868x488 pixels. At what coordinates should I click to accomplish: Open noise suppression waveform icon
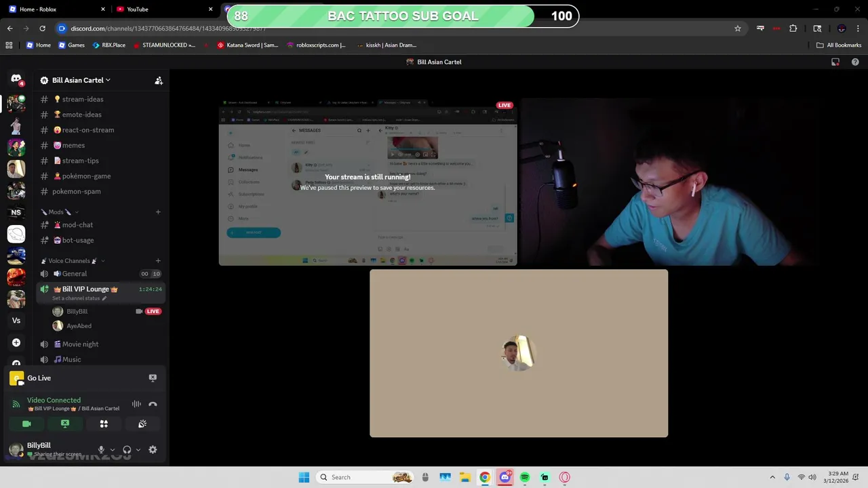pos(136,404)
